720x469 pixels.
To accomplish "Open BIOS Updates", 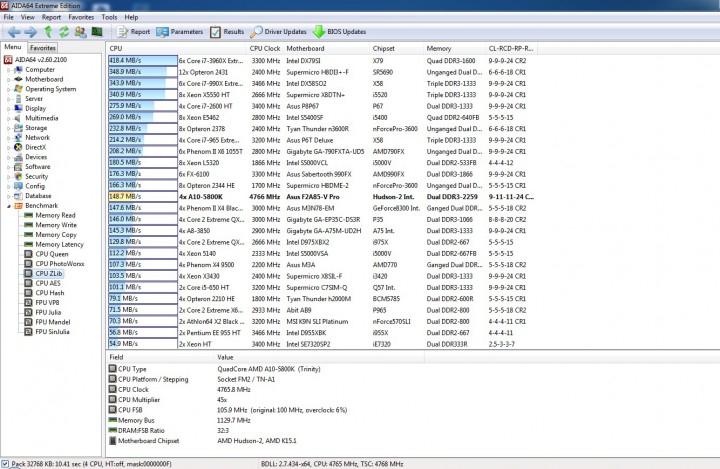I will click(x=339, y=32).
